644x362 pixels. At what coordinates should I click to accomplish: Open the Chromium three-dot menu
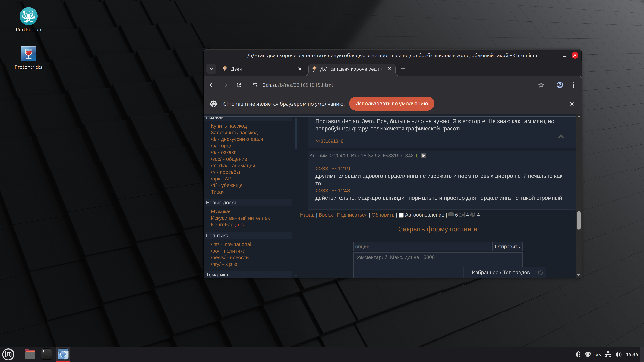(x=573, y=85)
